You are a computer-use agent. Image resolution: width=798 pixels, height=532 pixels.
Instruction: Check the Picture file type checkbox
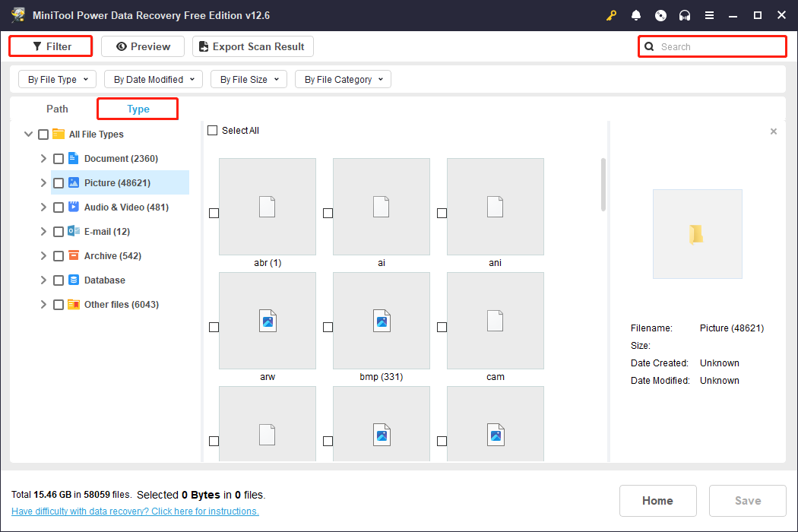click(58, 182)
